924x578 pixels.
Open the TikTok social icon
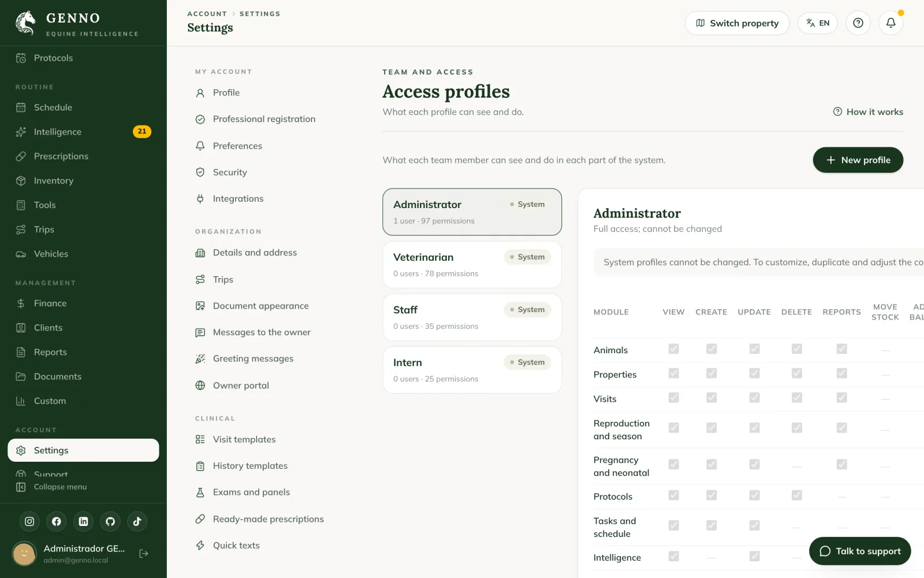(137, 521)
